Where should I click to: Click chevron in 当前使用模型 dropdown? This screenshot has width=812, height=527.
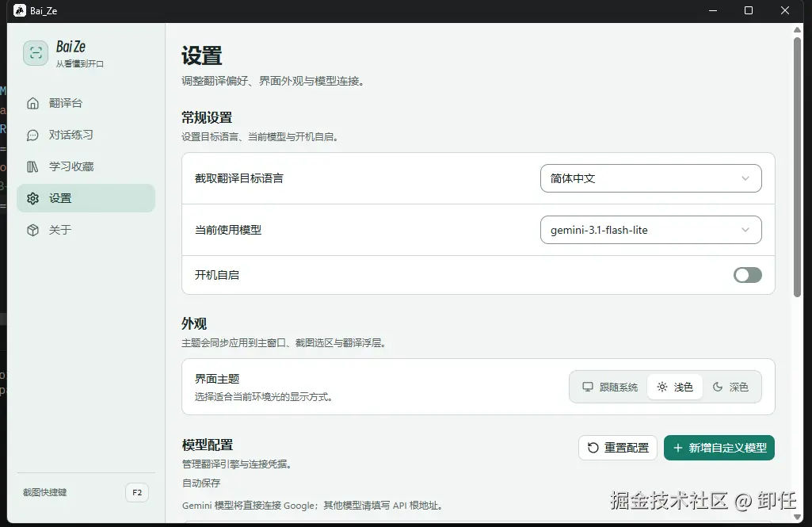pyautogui.click(x=745, y=230)
